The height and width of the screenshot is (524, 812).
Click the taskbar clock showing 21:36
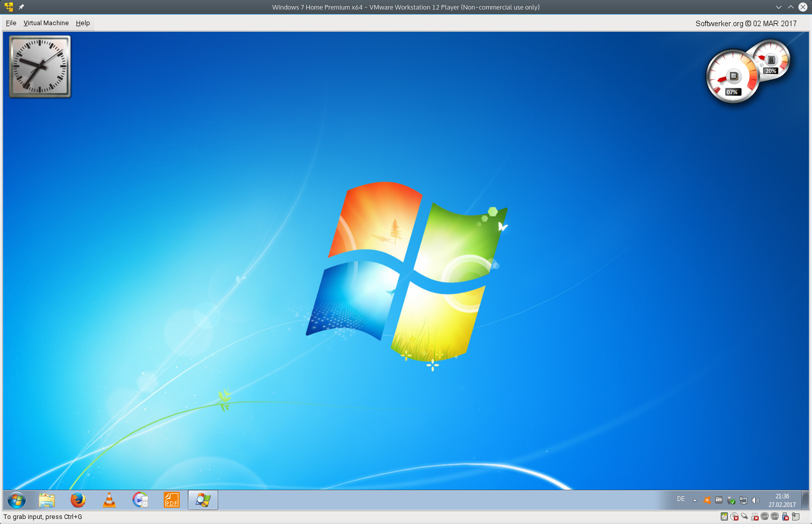click(782, 500)
